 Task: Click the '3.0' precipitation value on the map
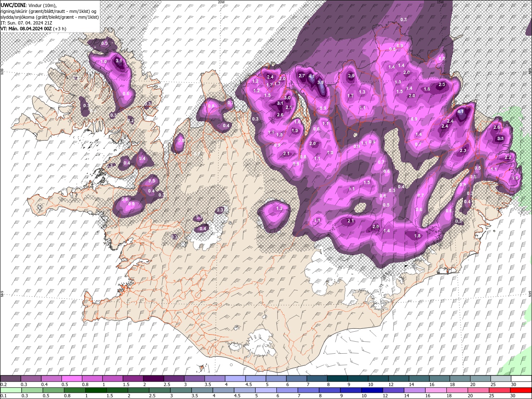tap(287, 98)
